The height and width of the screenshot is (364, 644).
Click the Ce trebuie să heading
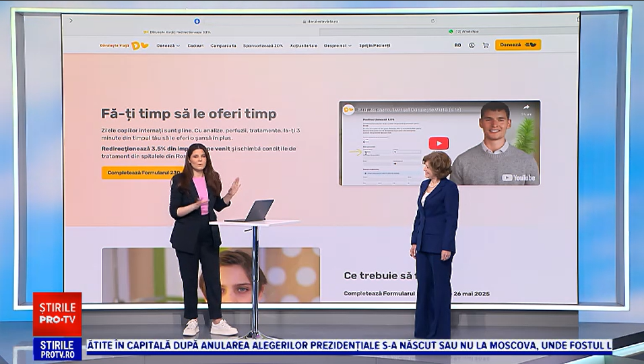(381, 276)
